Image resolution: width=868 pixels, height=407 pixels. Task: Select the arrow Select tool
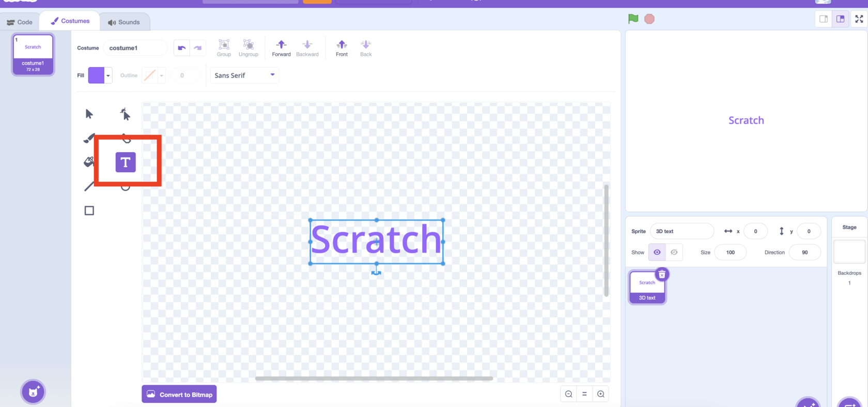point(89,114)
